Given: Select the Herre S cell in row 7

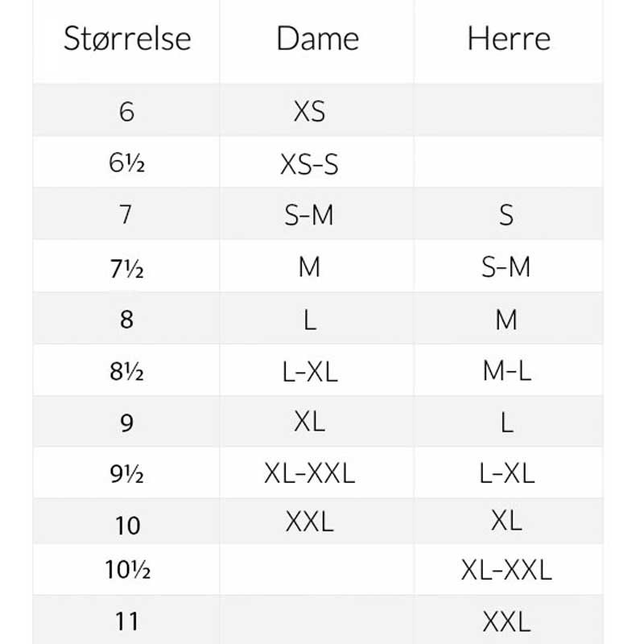Looking at the screenshot, I should tap(506, 215).
